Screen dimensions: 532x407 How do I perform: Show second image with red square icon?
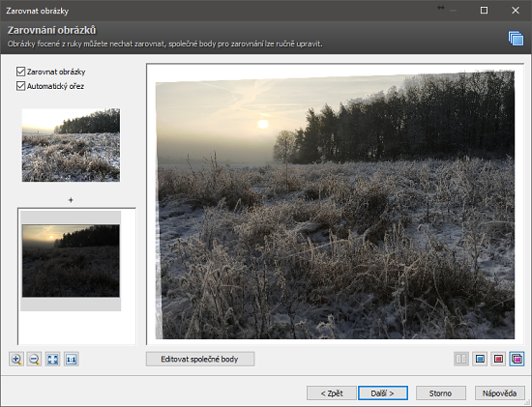click(x=498, y=359)
